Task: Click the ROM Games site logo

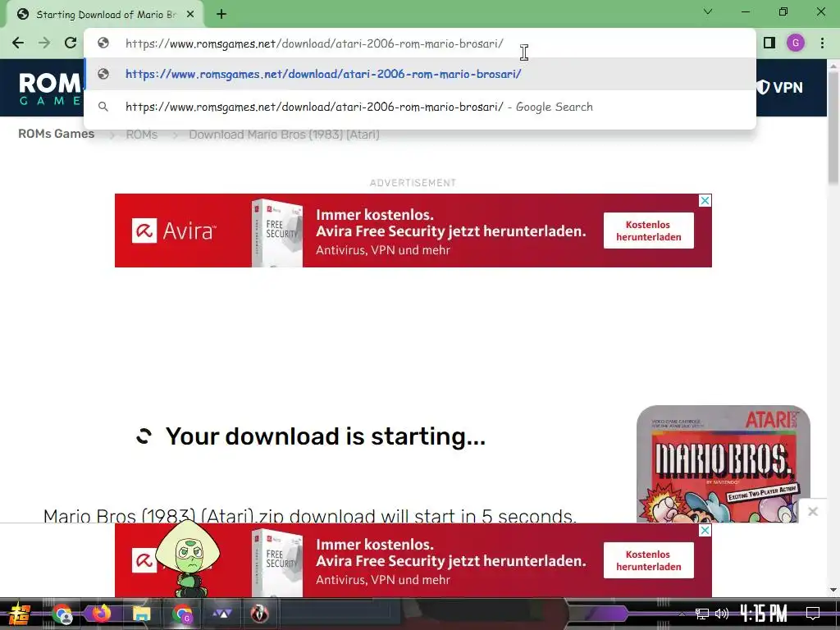Action: coord(50,89)
